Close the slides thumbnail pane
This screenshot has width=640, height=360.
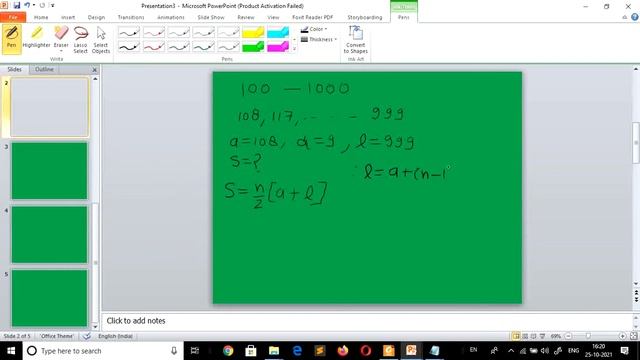tap(95, 70)
